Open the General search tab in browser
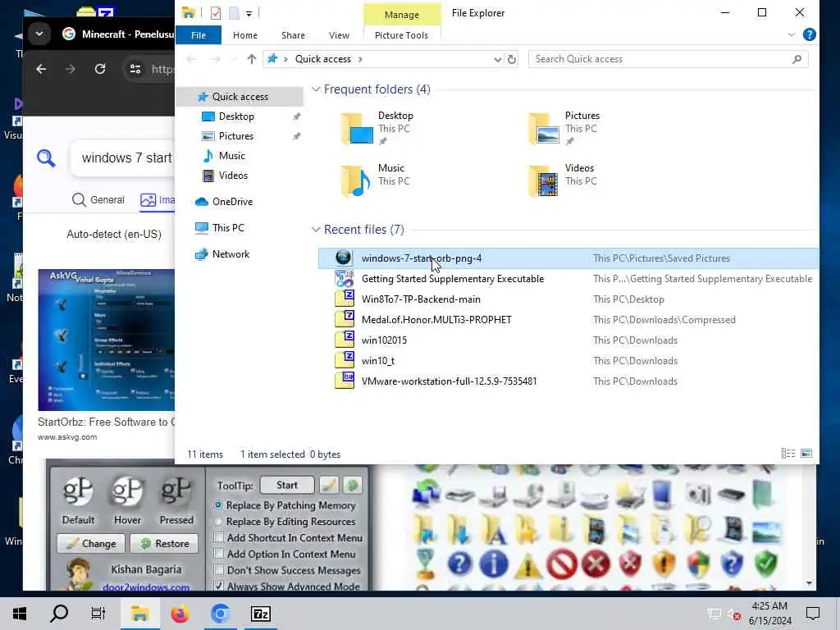 (98, 200)
